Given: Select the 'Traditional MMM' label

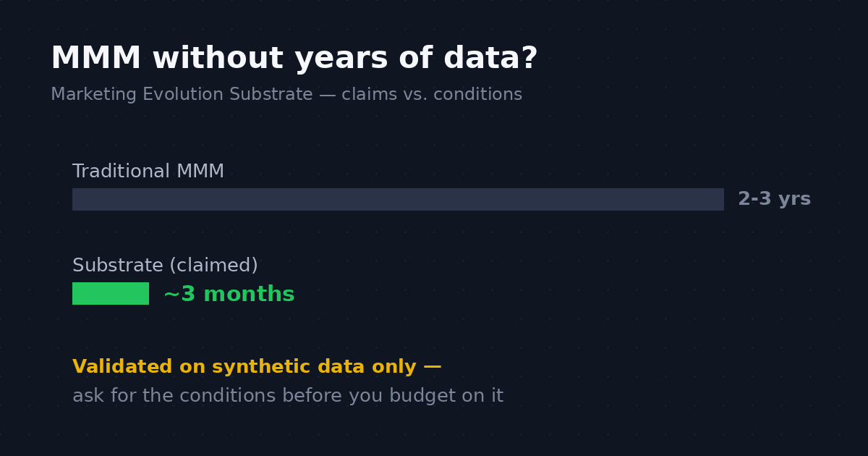Looking at the screenshot, I should coord(148,172).
